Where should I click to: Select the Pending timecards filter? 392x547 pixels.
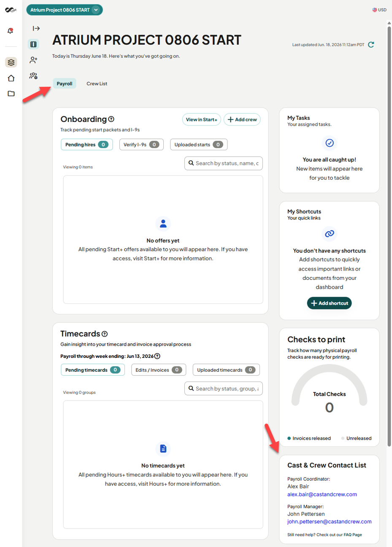tap(92, 370)
